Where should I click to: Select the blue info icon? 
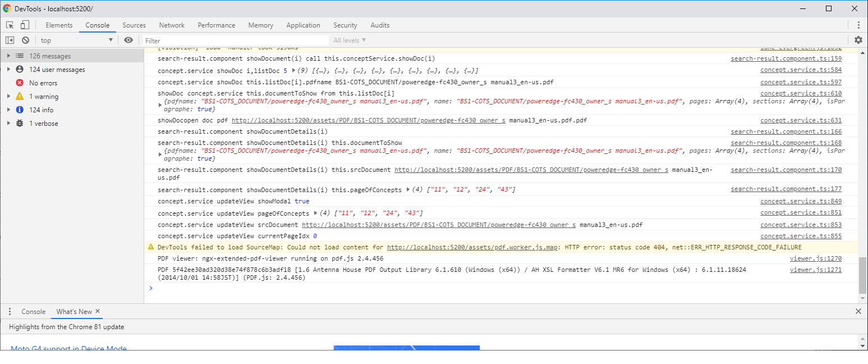(20, 110)
